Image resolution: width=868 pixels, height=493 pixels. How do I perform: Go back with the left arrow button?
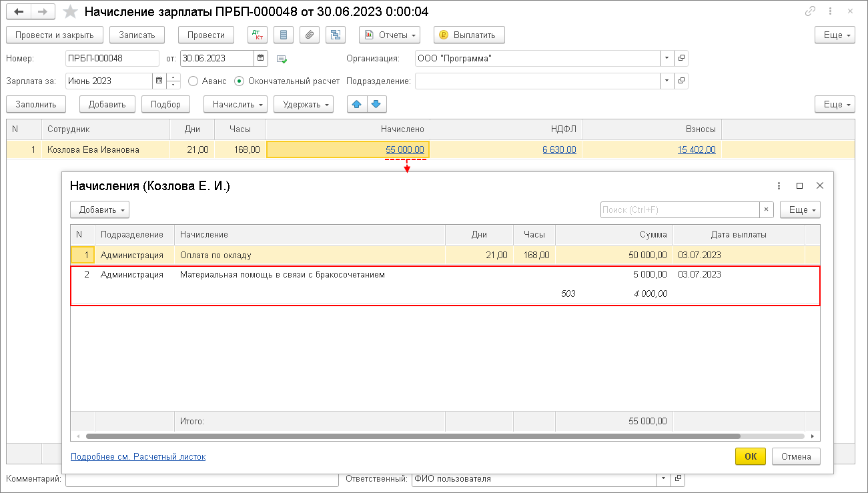(19, 11)
